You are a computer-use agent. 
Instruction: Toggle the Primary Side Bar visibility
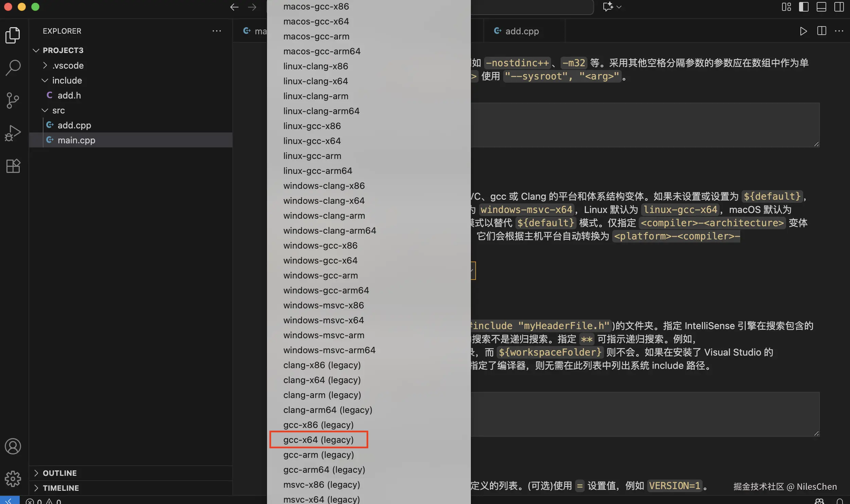click(804, 7)
